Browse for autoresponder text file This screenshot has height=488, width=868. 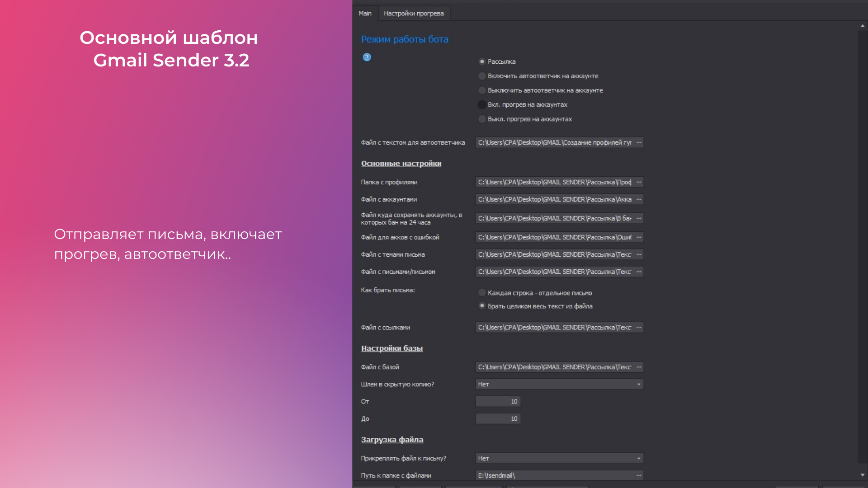point(639,143)
